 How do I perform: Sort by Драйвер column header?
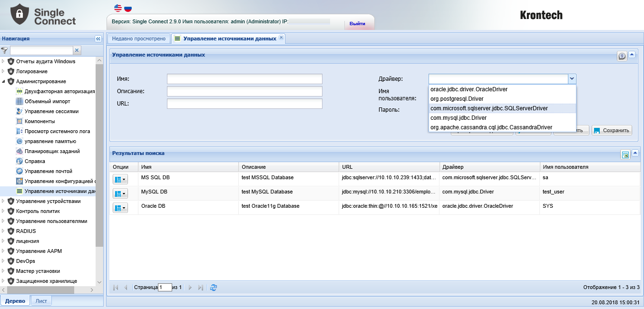pyautogui.click(x=489, y=167)
